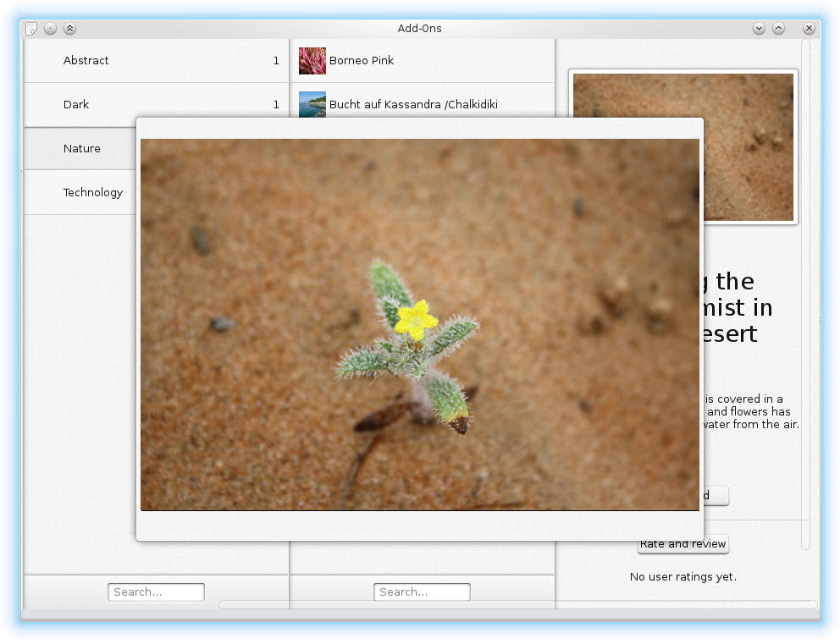Focus the categories Search field
840x644 pixels.
(156, 592)
